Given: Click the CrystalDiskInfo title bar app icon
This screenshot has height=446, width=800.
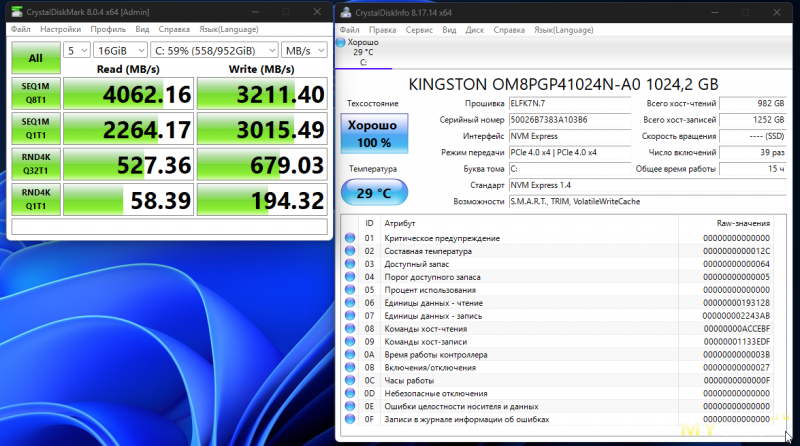Looking at the screenshot, I should [346, 12].
